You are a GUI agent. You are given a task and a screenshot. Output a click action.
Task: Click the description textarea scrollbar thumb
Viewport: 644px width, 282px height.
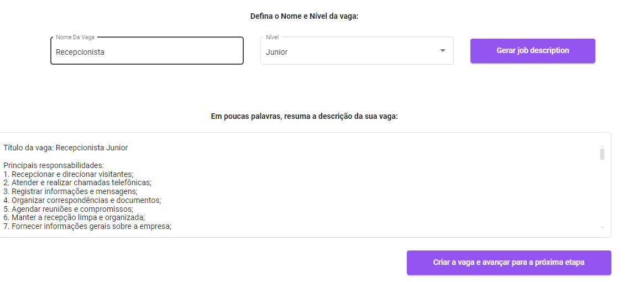click(602, 154)
